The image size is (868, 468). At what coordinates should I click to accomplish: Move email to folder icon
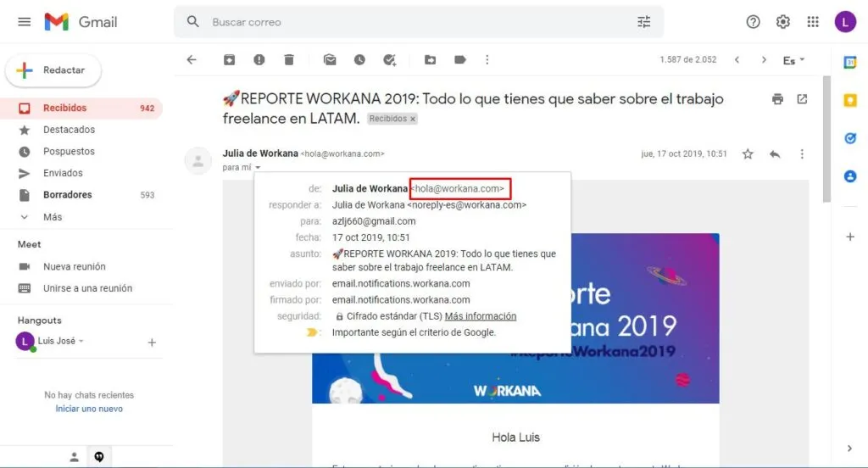[430, 60]
